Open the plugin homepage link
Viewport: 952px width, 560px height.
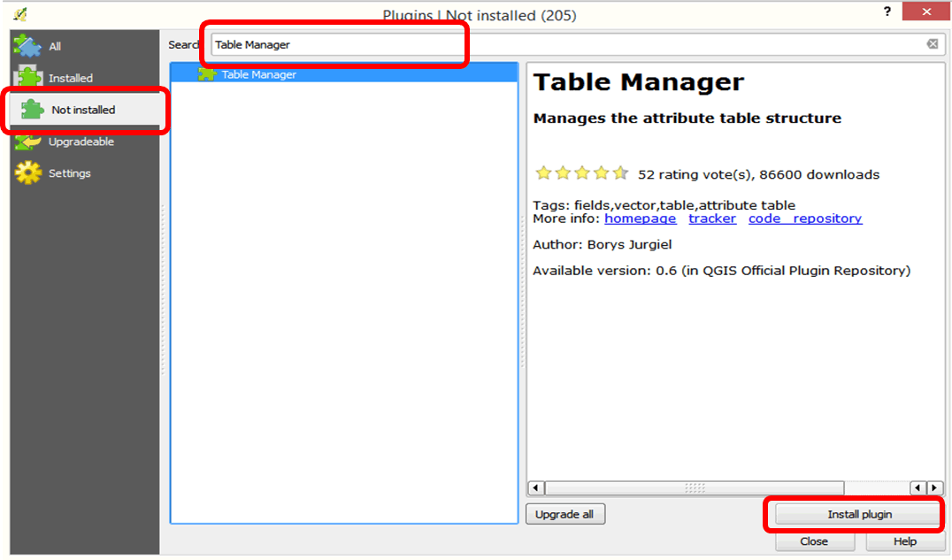[x=640, y=219]
